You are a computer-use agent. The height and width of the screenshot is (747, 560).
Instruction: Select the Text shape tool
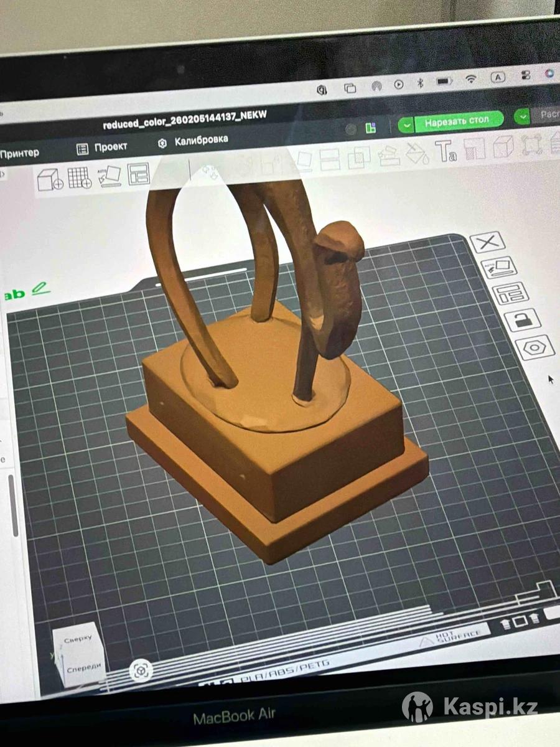click(x=445, y=151)
